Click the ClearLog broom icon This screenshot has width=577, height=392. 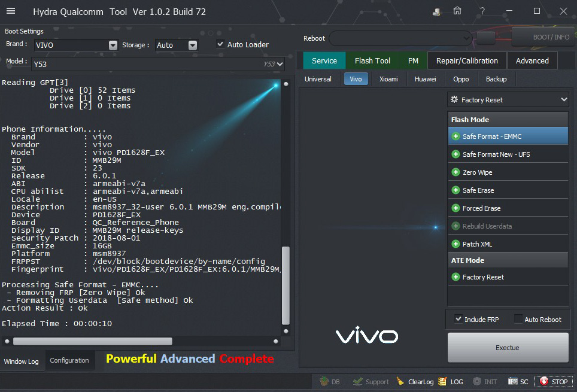(x=400, y=381)
